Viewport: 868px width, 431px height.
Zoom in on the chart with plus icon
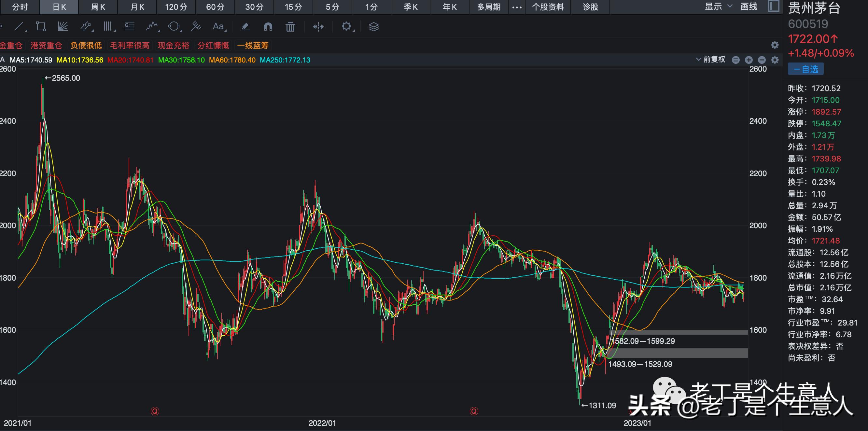749,60
